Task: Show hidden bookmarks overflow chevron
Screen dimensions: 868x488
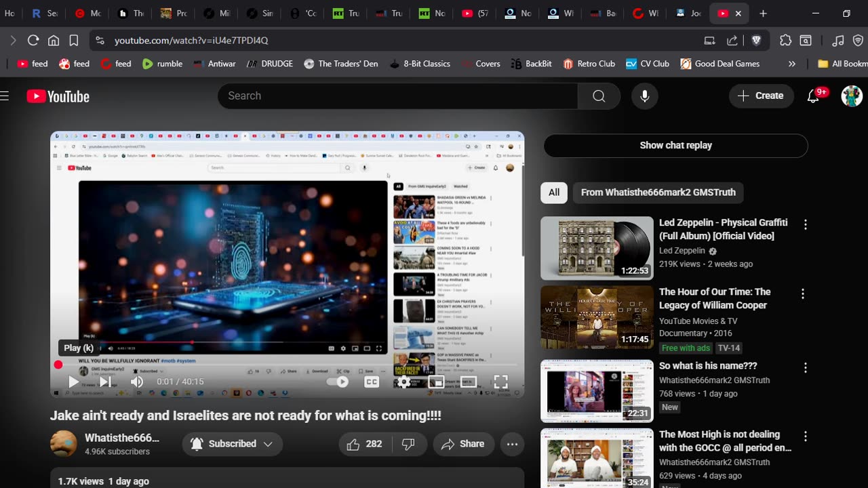Action: [791, 64]
